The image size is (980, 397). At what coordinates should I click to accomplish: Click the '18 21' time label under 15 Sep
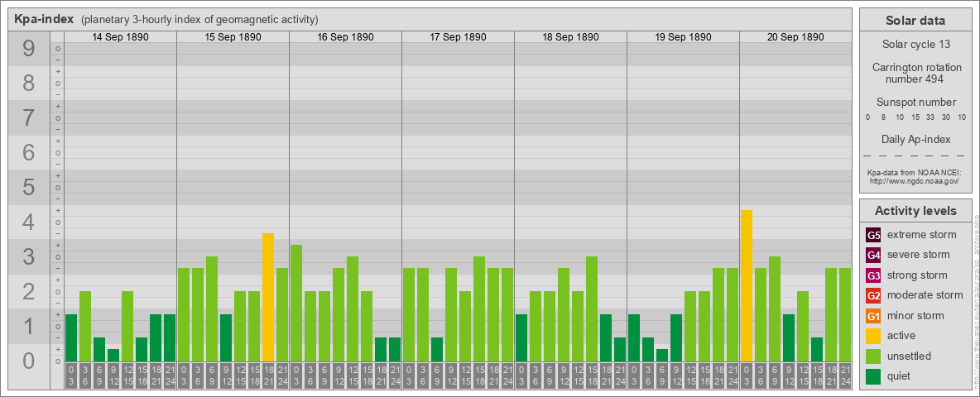(x=268, y=376)
